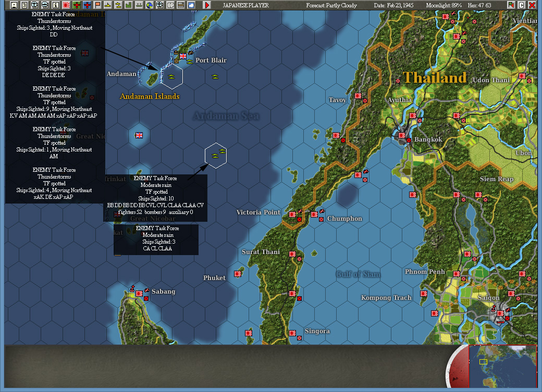
Task: Select the Japanese base at Udon Thani
Action: point(522,76)
